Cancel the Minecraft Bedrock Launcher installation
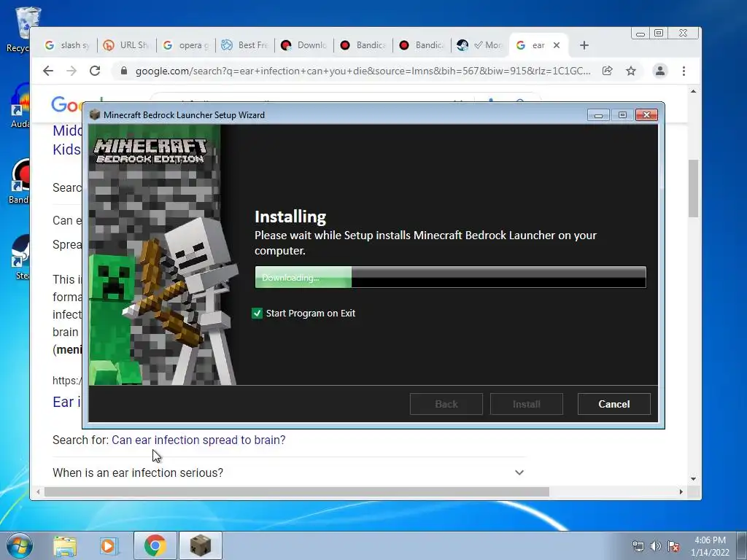The height and width of the screenshot is (560, 747). pyautogui.click(x=614, y=404)
